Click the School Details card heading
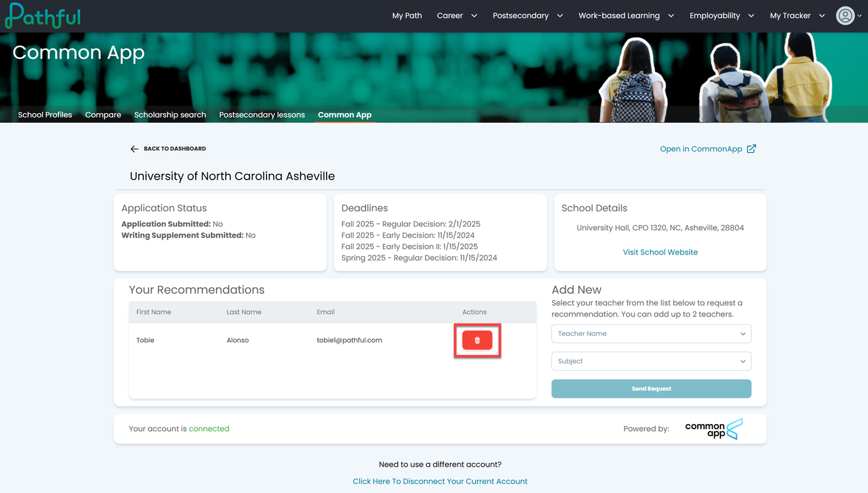Screen dimensions: 868x493 pyautogui.click(x=595, y=208)
